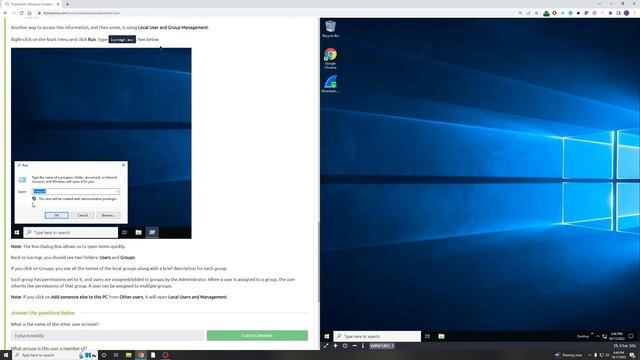Open the browser profile avatar
The image size is (640, 360).
tap(627, 13)
